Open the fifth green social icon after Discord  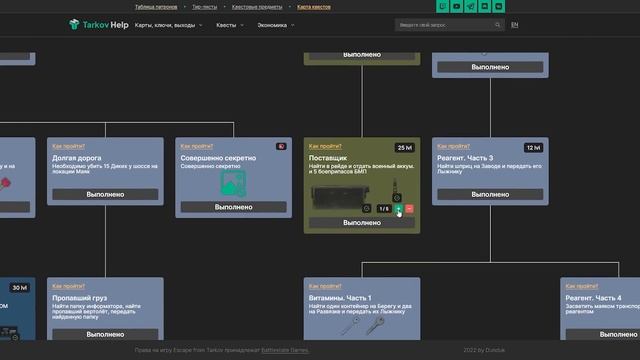(x=498, y=6)
